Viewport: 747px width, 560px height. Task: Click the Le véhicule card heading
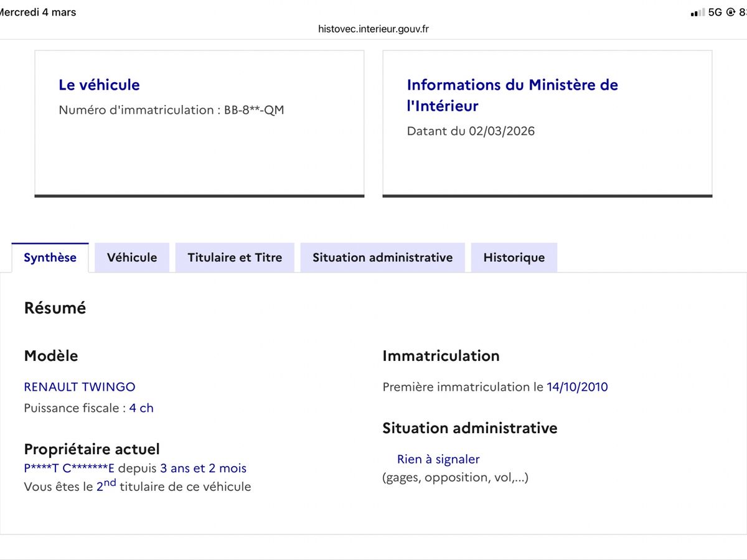pos(99,85)
